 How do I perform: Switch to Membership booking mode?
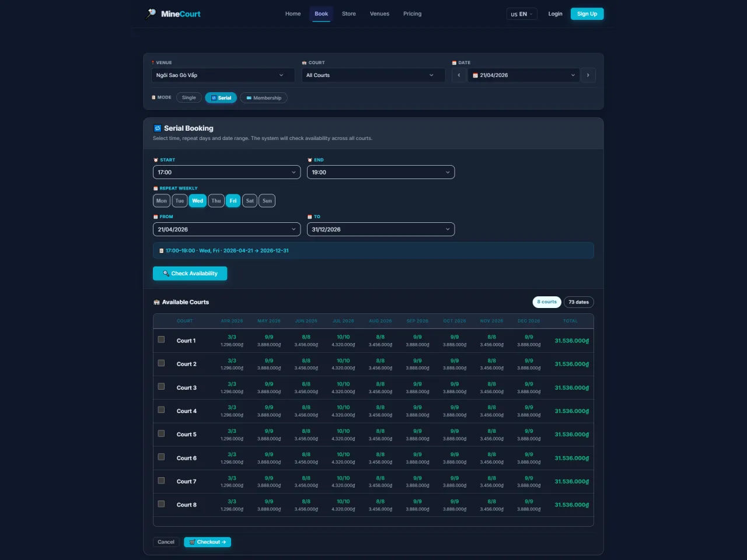coord(264,97)
